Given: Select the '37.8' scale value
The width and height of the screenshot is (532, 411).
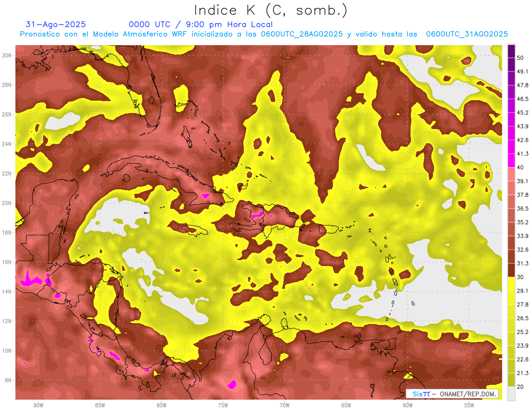Looking at the screenshot, I should [x=522, y=195].
